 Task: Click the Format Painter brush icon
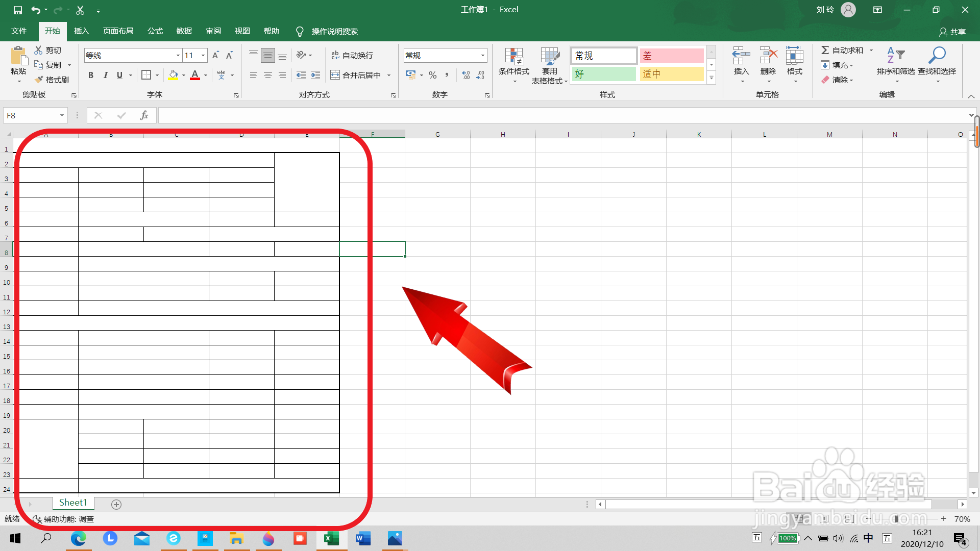[x=39, y=80]
